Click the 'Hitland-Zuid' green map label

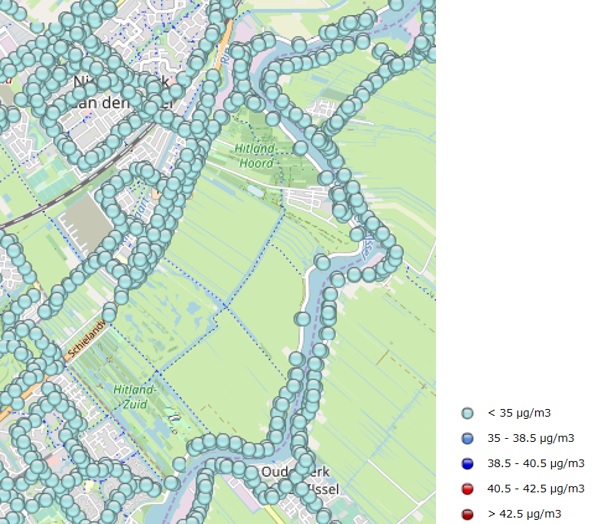[x=135, y=397]
